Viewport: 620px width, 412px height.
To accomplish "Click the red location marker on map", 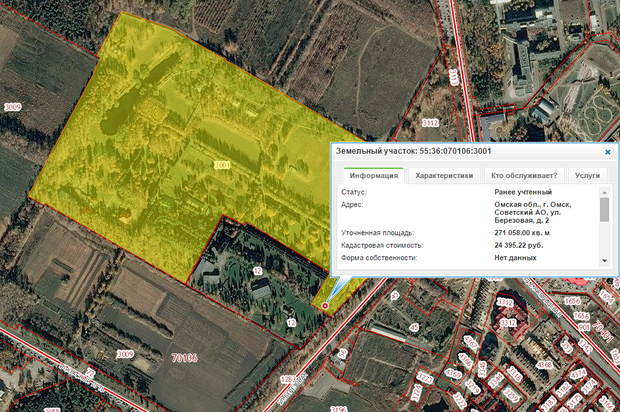I will pos(324,304).
